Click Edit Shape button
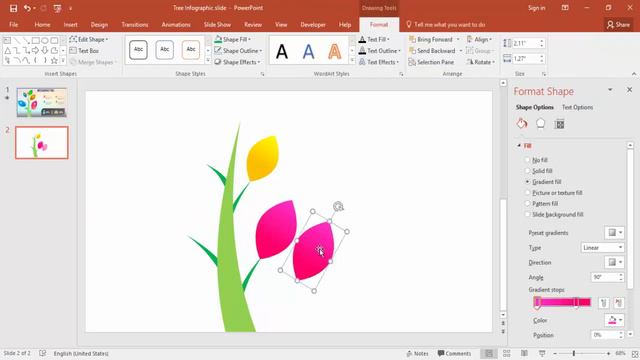This screenshot has height=360, width=640. (x=89, y=39)
